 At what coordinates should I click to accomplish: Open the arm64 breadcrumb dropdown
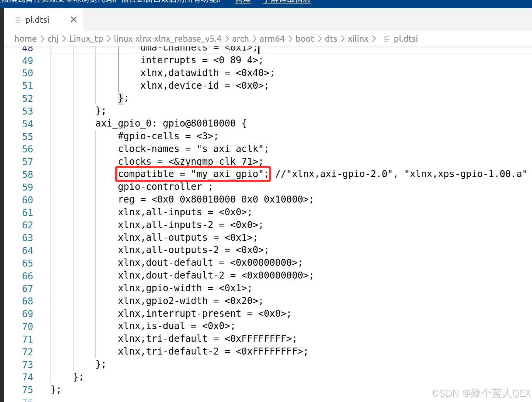[272, 39]
